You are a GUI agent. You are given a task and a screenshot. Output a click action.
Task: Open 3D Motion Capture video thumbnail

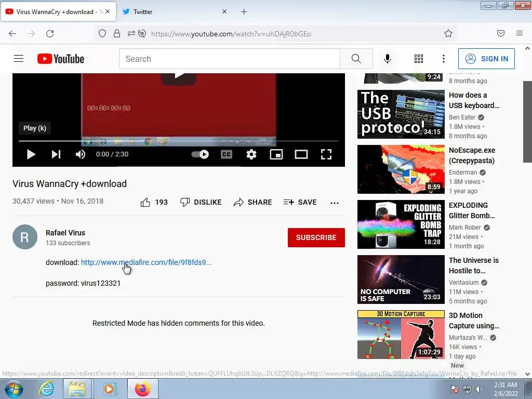click(401, 335)
